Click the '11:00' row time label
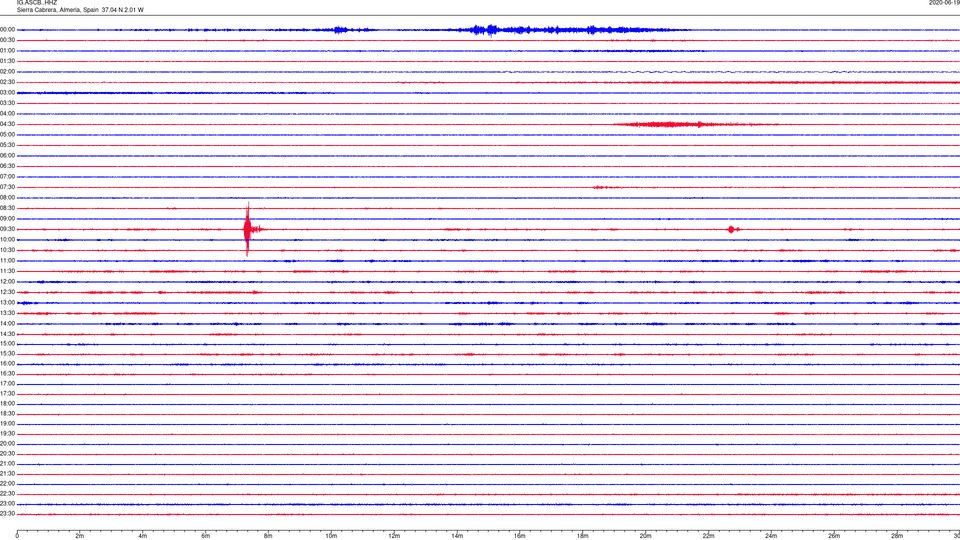The width and height of the screenshot is (960, 540). [7, 261]
